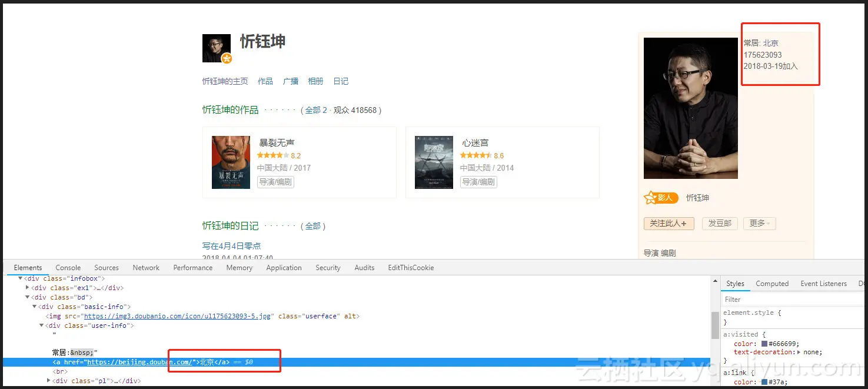Viewport: 868px width, 389px height.
Task: Click the 发豆邮 button
Action: tap(720, 224)
